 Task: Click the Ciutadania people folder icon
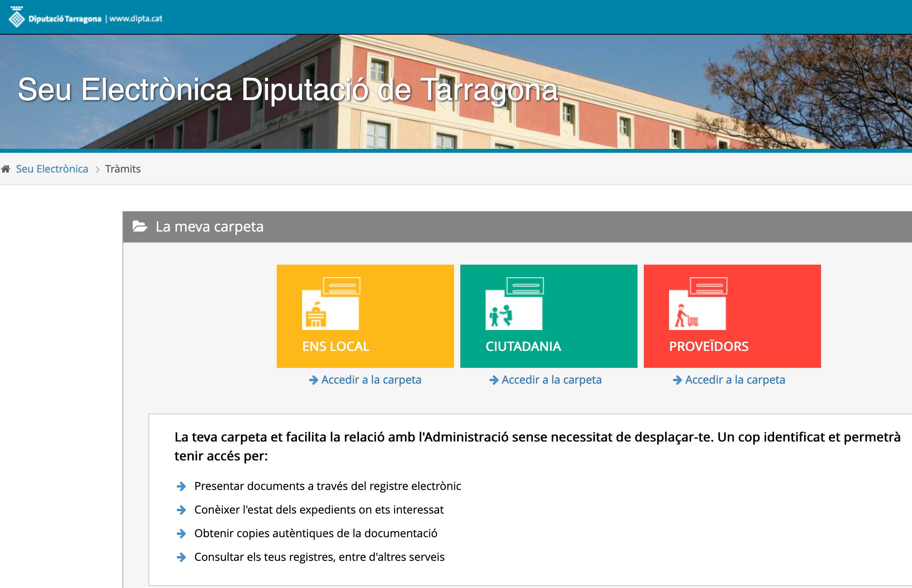click(x=514, y=304)
